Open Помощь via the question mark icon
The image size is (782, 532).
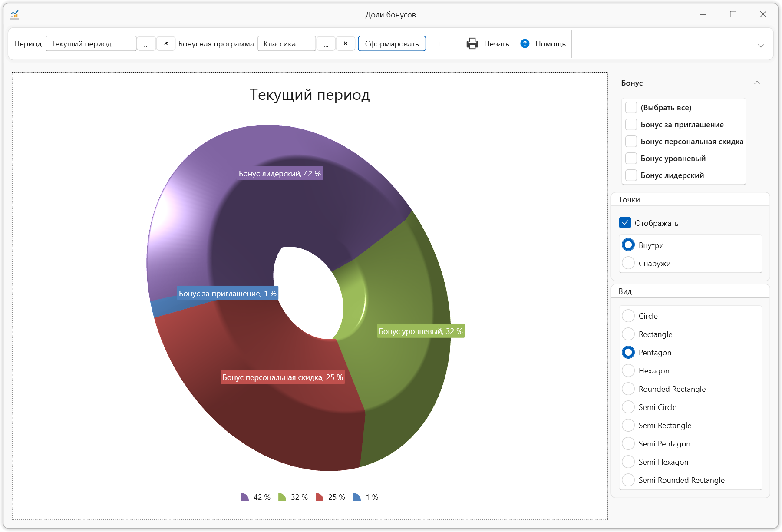point(525,43)
